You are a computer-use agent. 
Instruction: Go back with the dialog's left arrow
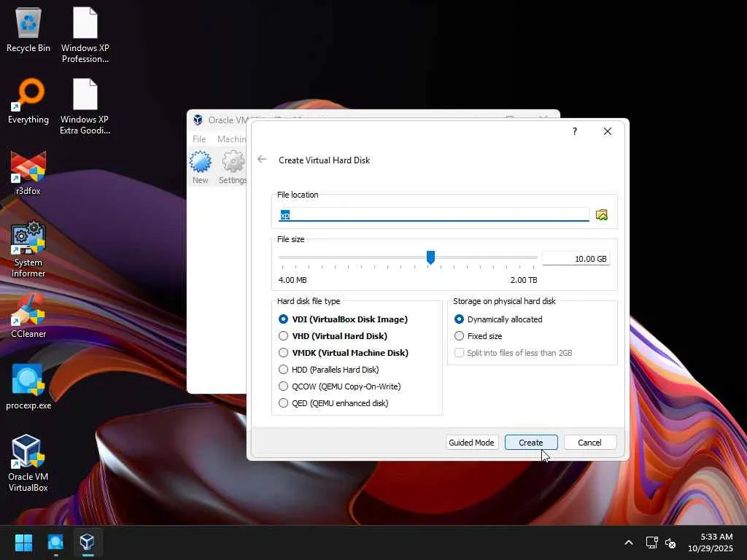262,160
